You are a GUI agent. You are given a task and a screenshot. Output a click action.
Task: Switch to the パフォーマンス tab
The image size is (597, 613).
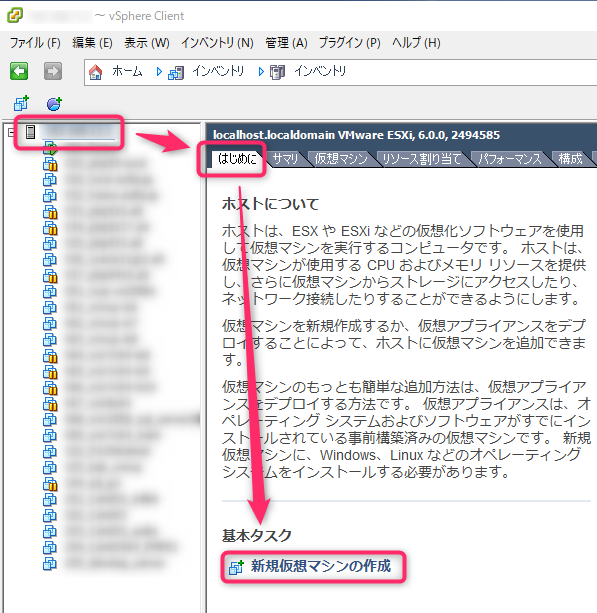click(510, 159)
